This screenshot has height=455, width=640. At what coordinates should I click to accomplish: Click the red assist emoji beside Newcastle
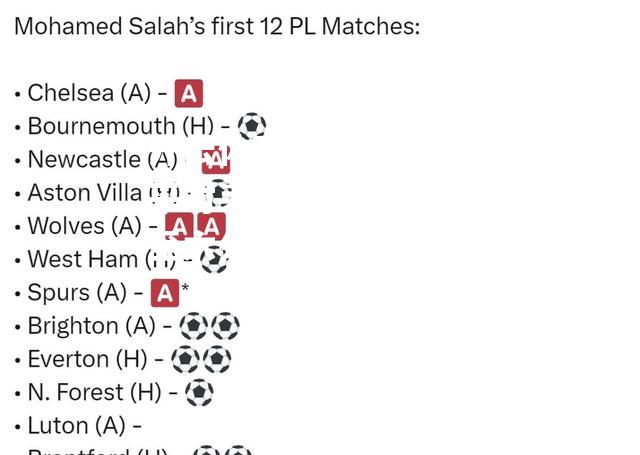(x=216, y=160)
